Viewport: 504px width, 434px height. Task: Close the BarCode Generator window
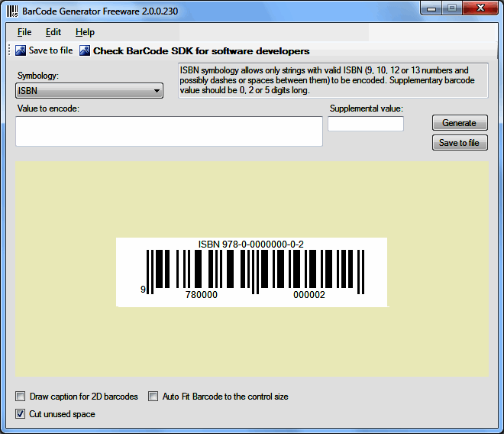(x=480, y=8)
